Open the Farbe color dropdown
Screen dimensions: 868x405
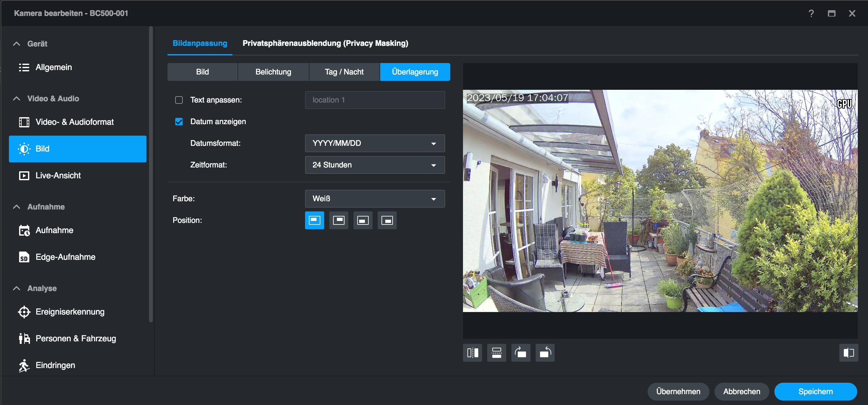coord(374,198)
